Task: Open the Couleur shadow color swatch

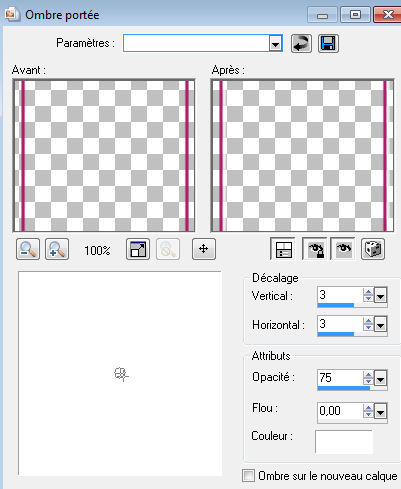Action: 344,441
